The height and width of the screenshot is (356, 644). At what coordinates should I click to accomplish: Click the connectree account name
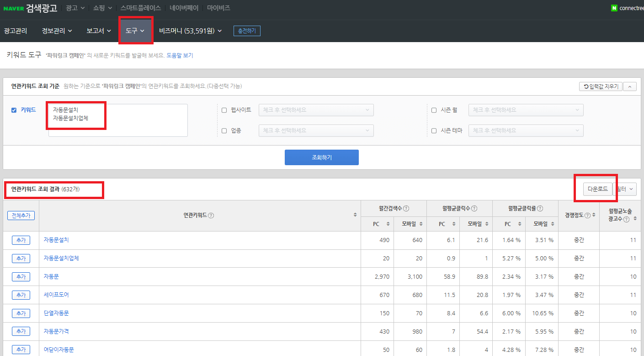coord(631,8)
